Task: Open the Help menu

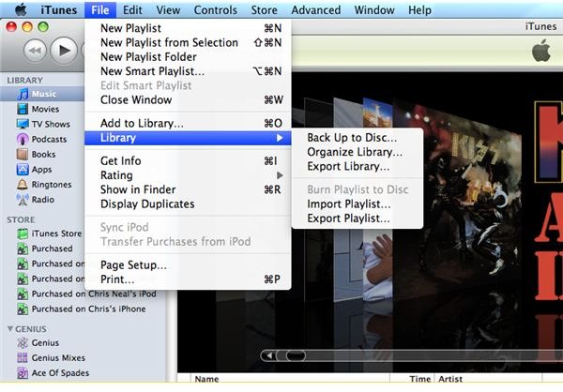Action: pos(419,10)
